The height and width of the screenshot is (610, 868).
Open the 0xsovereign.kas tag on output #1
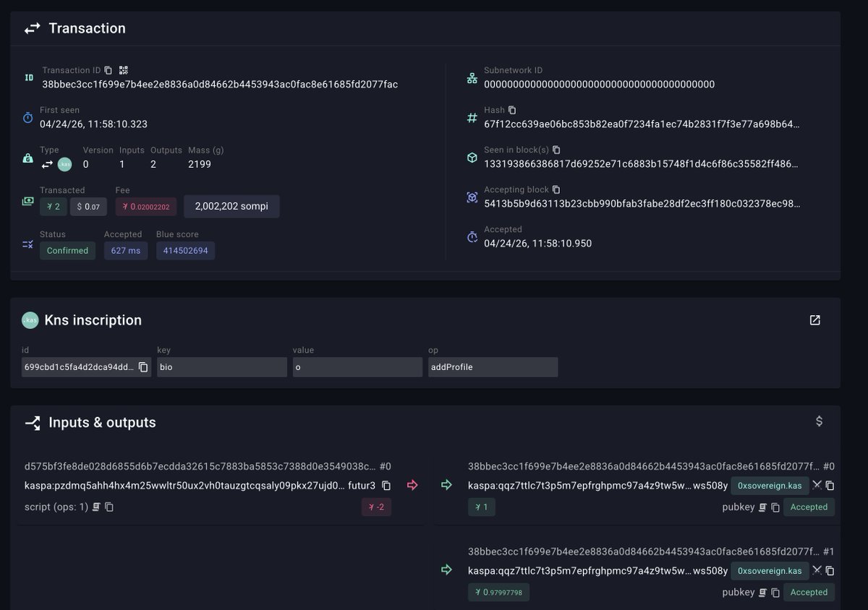point(770,571)
